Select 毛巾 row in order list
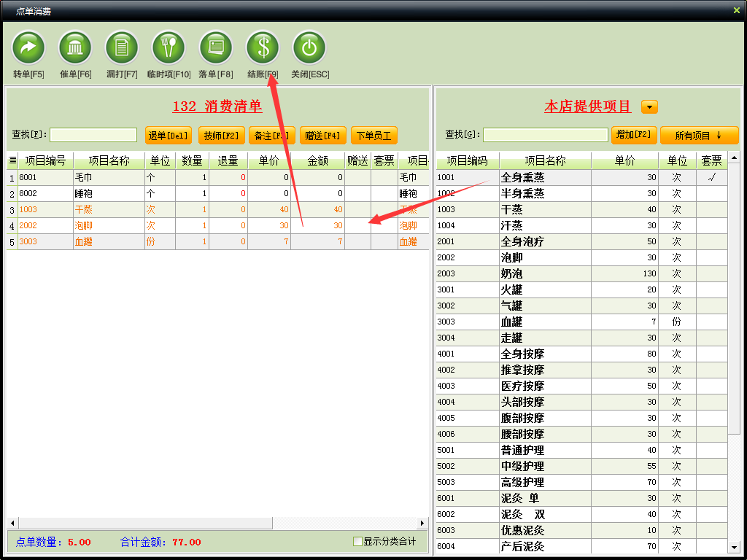 [217, 177]
